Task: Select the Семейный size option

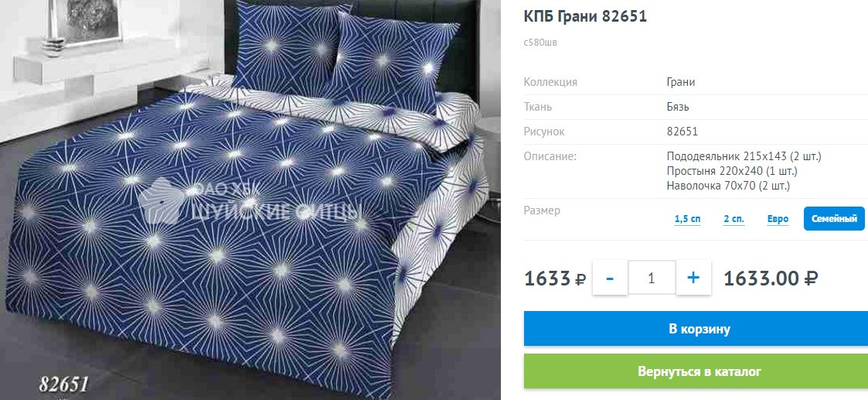Action: (834, 220)
